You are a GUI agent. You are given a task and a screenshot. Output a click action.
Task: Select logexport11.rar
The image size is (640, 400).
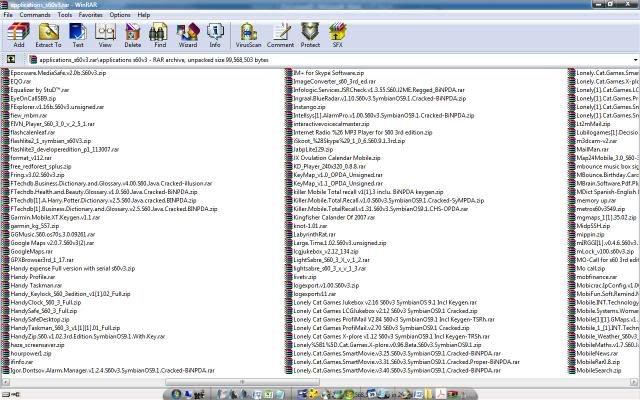pos(314,294)
